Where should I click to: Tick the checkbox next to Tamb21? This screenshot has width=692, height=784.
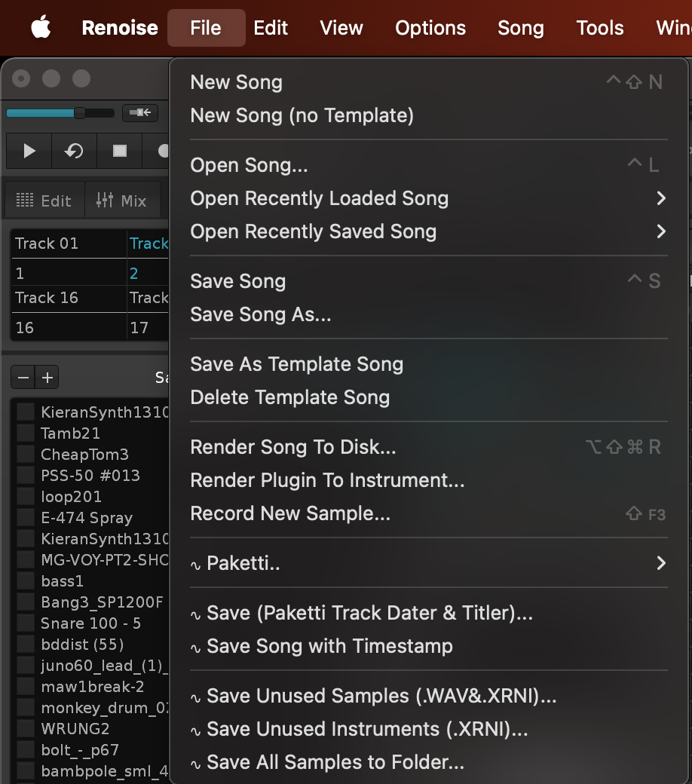(26, 433)
